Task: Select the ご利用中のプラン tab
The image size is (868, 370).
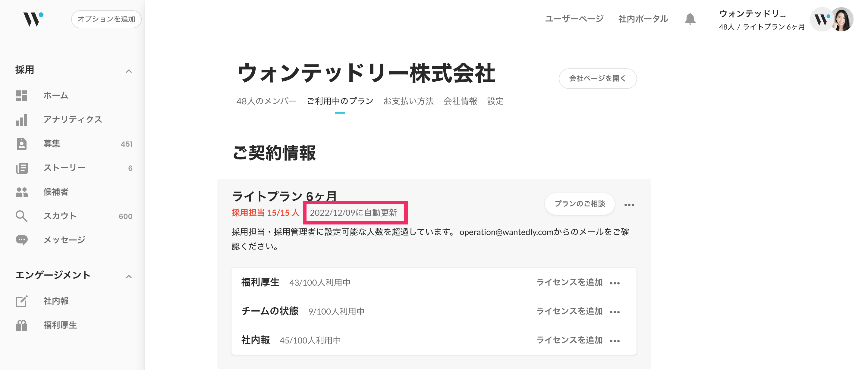Action: point(340,101)
